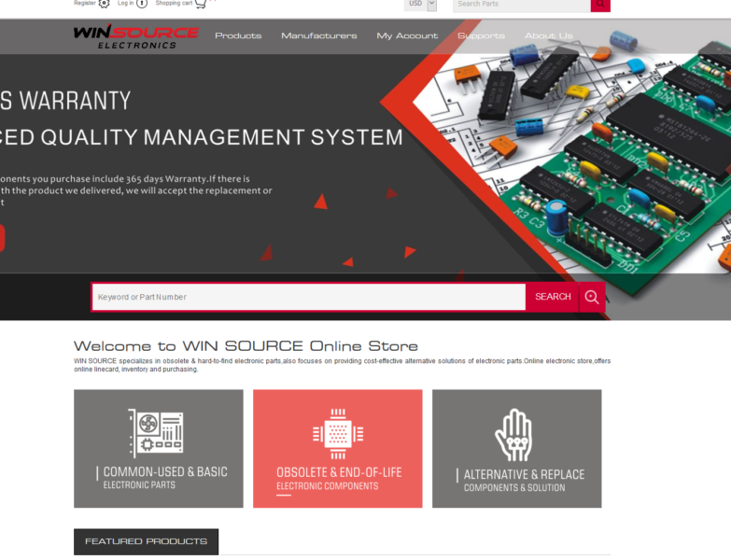Click the hand icon in Alternative tile
The image size is (731, 560).
point(513,434)
